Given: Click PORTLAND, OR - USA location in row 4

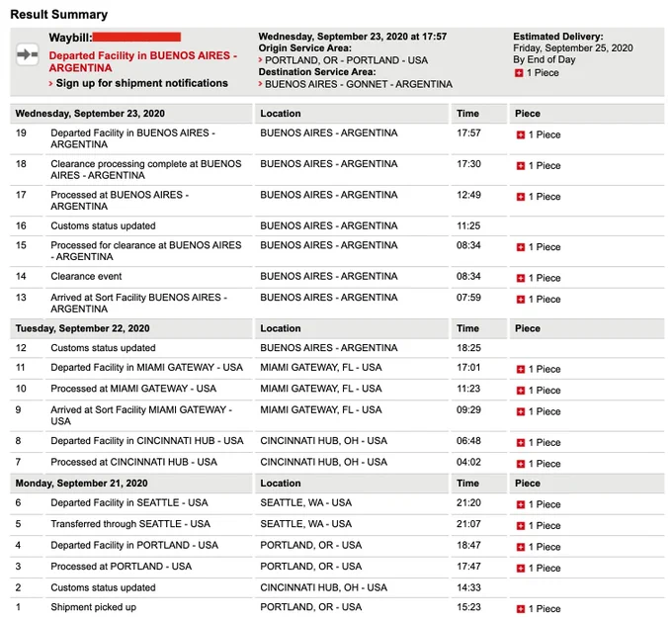Looking at the screenshot, I should 310,546.
